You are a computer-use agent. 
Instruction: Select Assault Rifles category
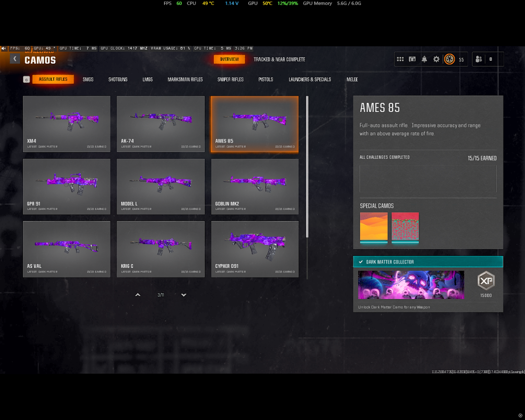tap(53, 79)
